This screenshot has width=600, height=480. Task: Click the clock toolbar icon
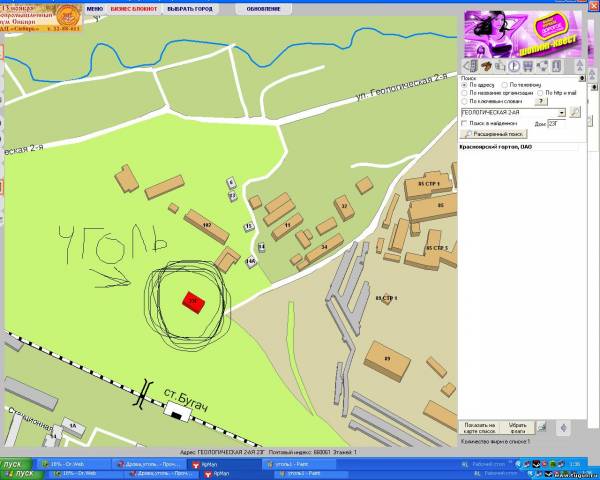pos(514,66)
